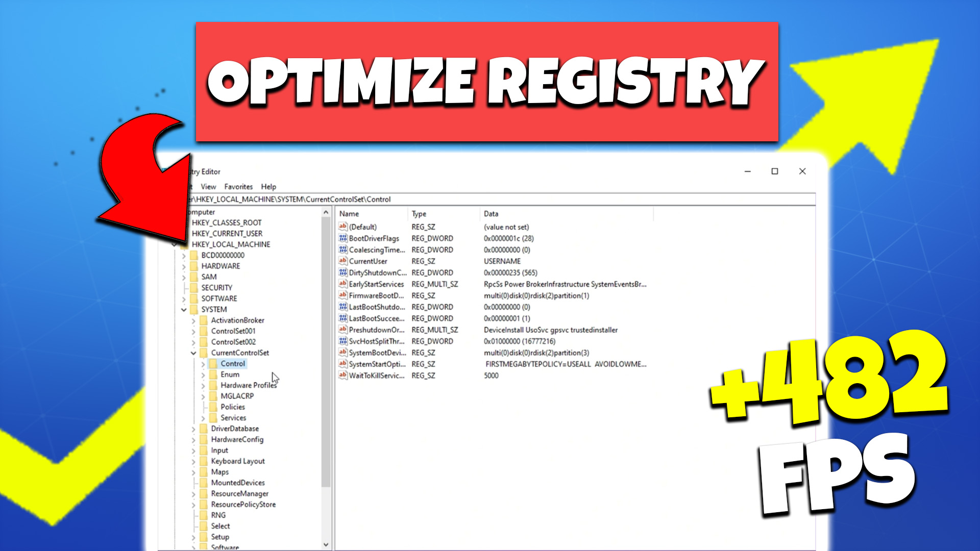
Task: Click the tree pane scroll-down arrow
Action: pyautogui.click(x=326, y=544)
